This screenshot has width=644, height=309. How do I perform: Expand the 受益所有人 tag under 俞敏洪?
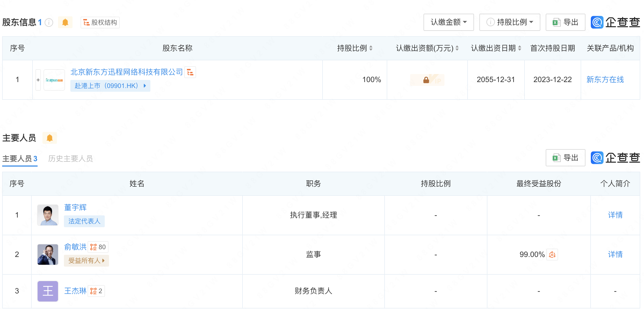[86, 261]
